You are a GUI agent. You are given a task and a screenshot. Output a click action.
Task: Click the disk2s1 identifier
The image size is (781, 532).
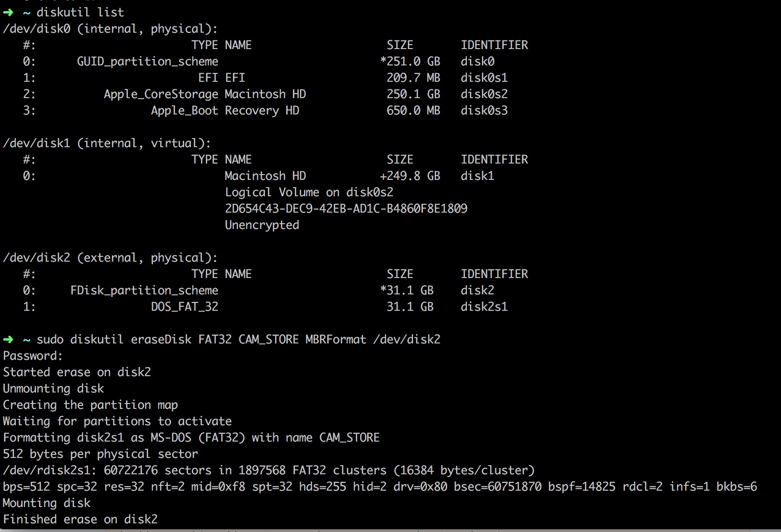[x=484, y=307]
